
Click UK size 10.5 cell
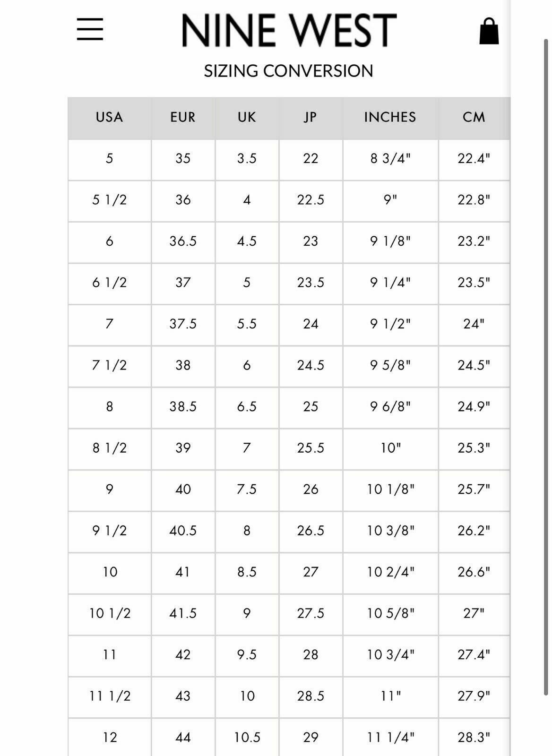coord(247,738)
